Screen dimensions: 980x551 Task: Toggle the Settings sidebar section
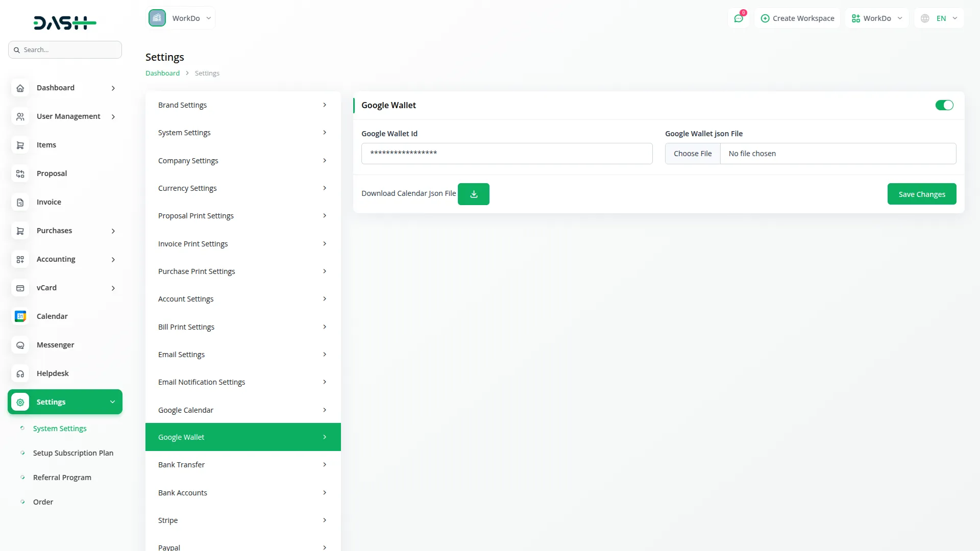click(65, 402)
